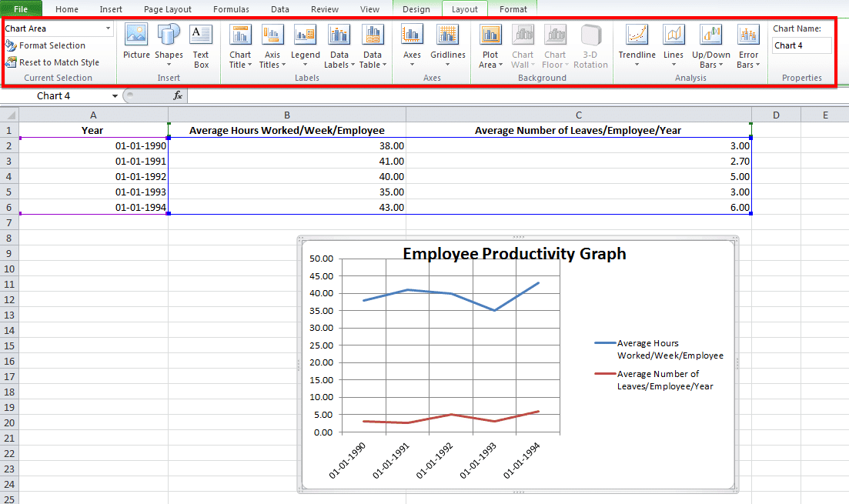
Task: Switch to the Review tab
Action: [x=324, y=9]
